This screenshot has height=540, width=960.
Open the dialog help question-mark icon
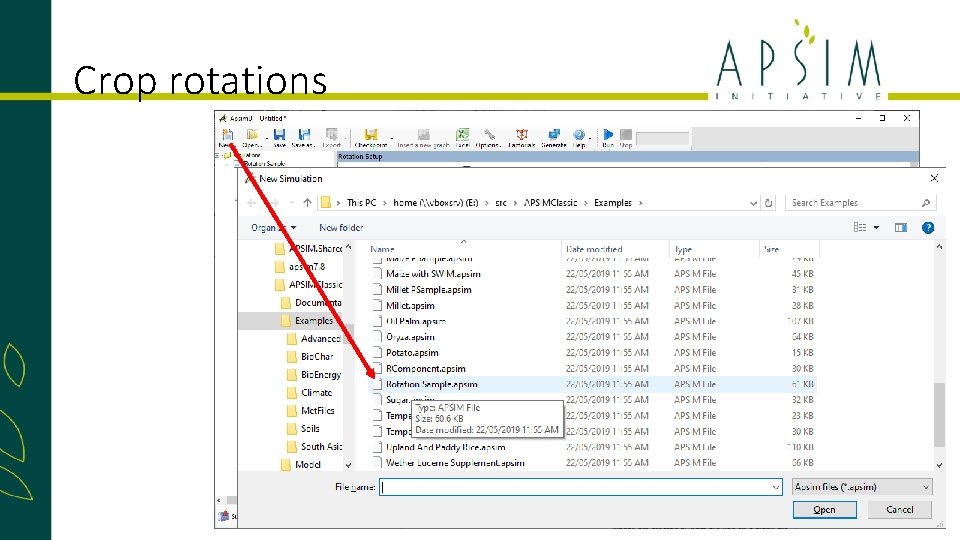tap(928, 228)
